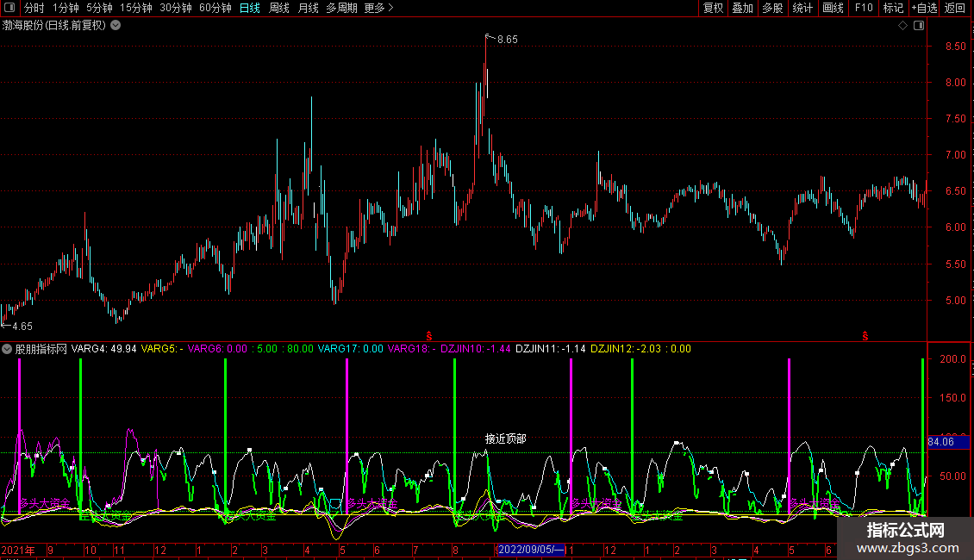Screen dimensions: 974x560
Task: Click the sidebar panel icon at top-left
Action: coord(9,9)
